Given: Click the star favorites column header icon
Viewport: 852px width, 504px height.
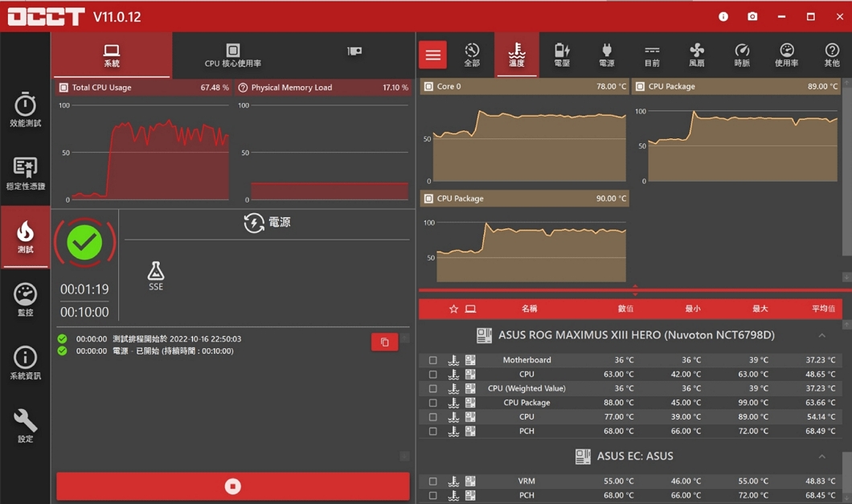Looking at the screenshot, I should coord(453,309).
